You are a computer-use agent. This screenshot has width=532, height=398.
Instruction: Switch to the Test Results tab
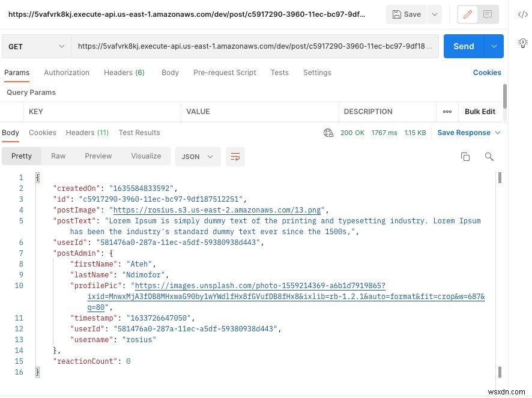(x=139, y=133)
